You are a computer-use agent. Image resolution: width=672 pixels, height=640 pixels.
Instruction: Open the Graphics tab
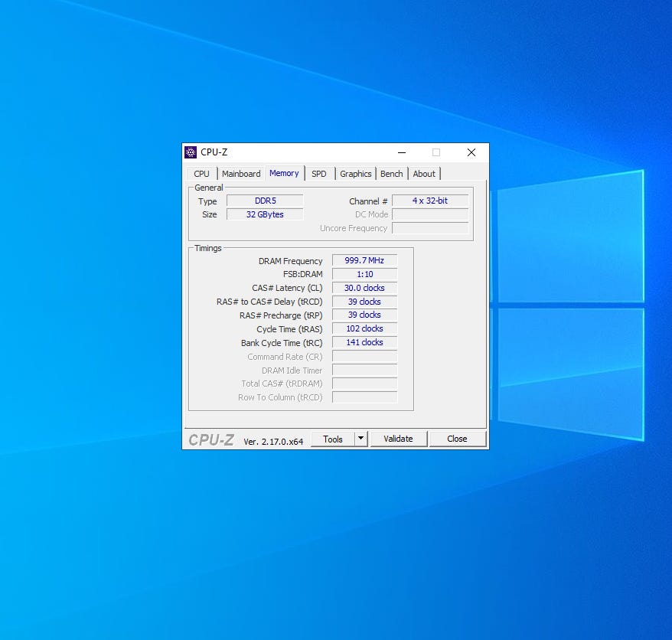355,174
